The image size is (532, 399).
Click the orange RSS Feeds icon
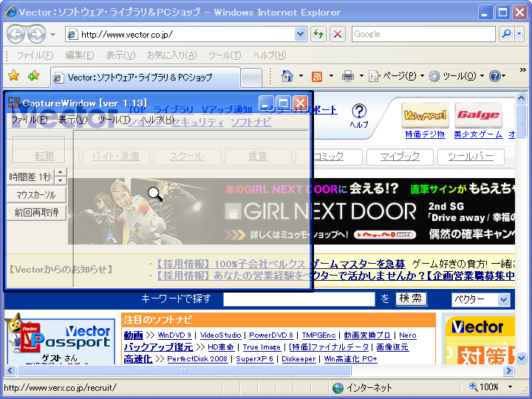point(317,76)
